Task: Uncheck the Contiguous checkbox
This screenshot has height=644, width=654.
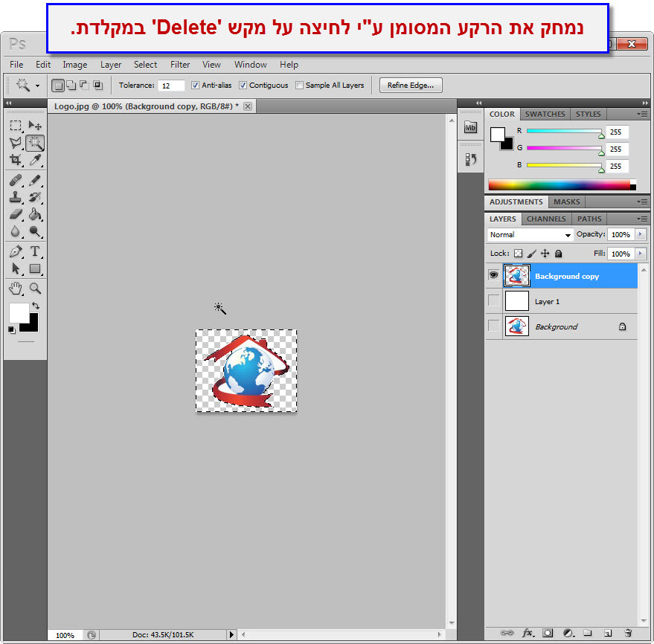Action: coord(242,85)
